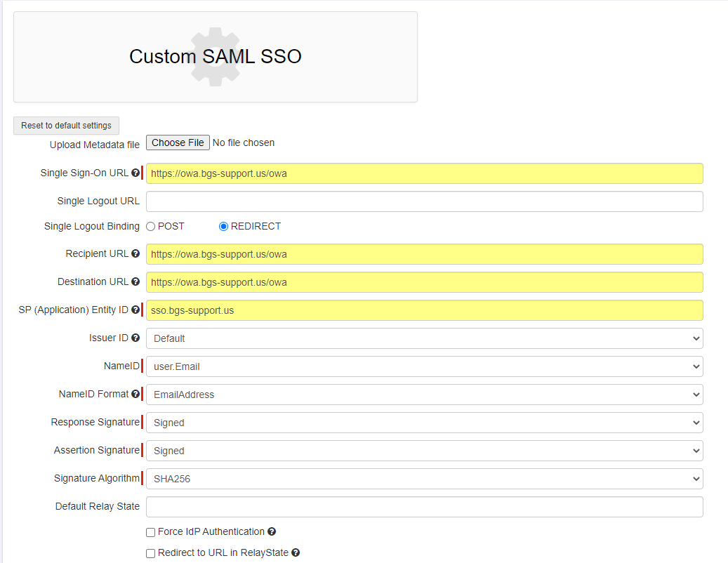This screenshot has width=728, height=563.
Task: Click help icon beside SP Entity ID
Action: [135, 310]
